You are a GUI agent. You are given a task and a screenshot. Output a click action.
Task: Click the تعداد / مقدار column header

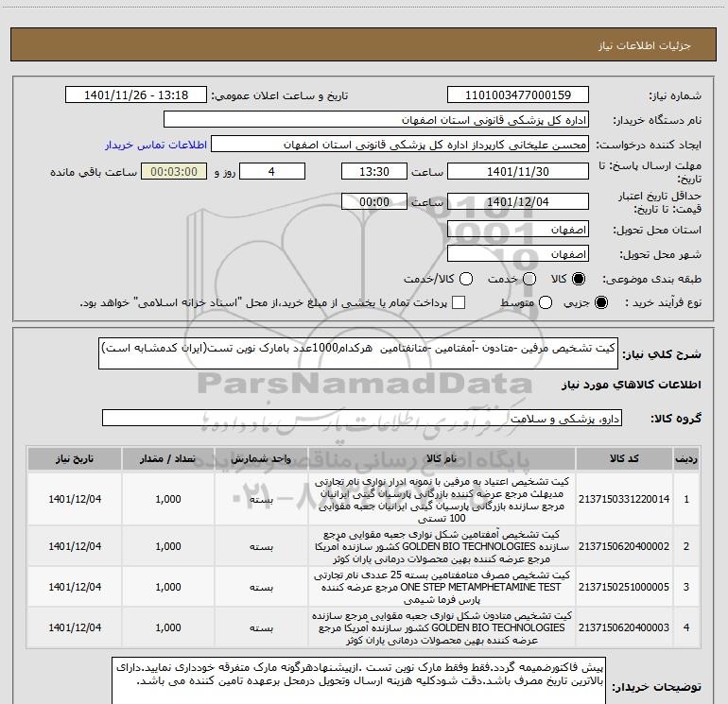167,458
